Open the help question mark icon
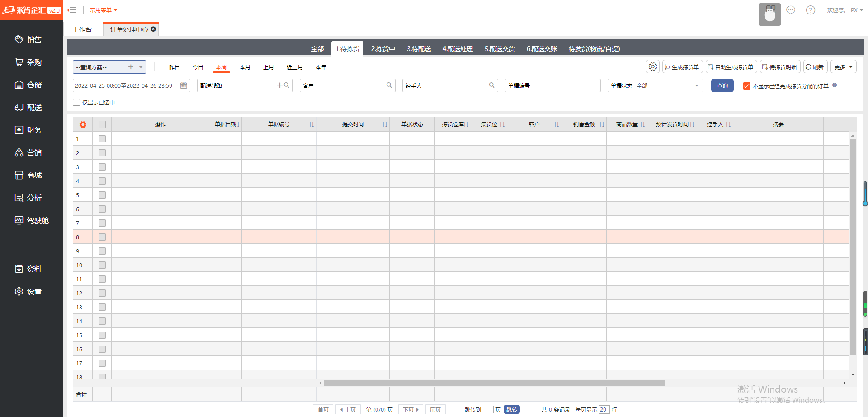 coord(810,10)
